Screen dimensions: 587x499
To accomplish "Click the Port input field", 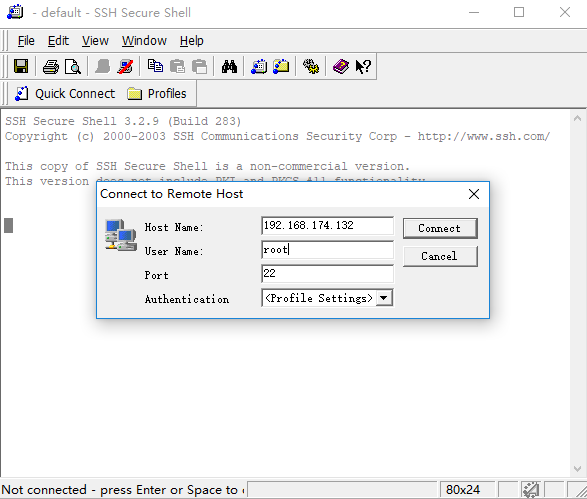I will coord(327,274).
